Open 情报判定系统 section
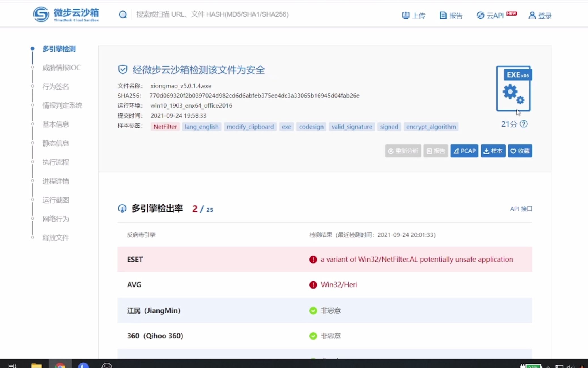The height and width of the screenshot is (368, 588). coord(62,106)
